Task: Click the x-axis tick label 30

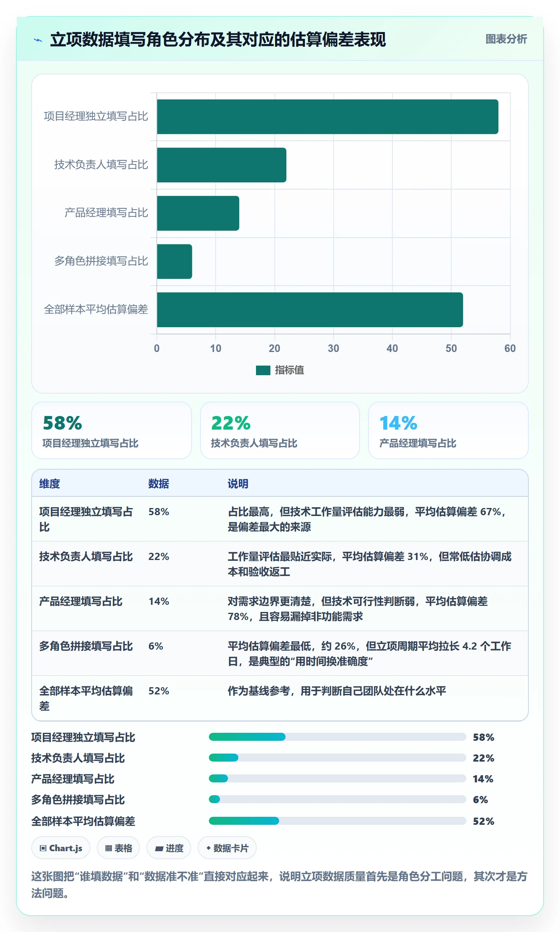Action: tap(333, 348)
